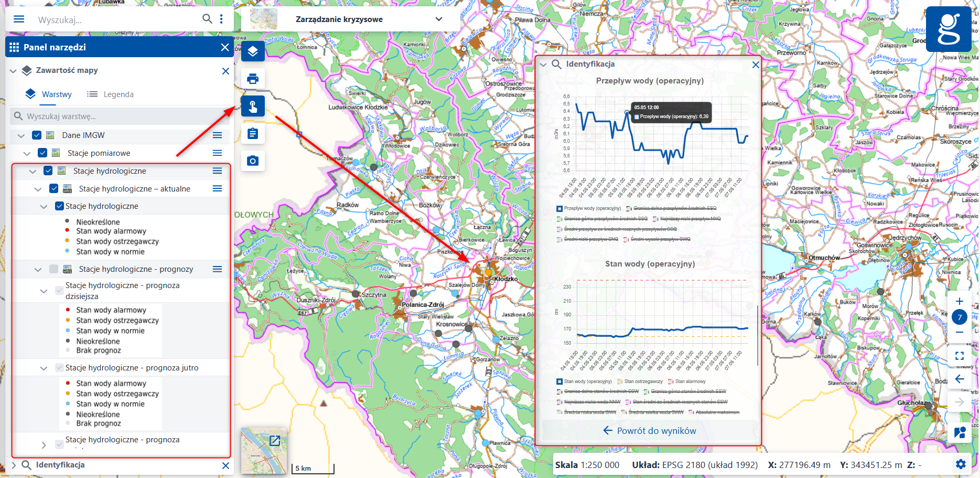Go to previous view with back arrow icon
This screenshot has height=478, width=980.
pyautogui.click(x=960, y=379)
